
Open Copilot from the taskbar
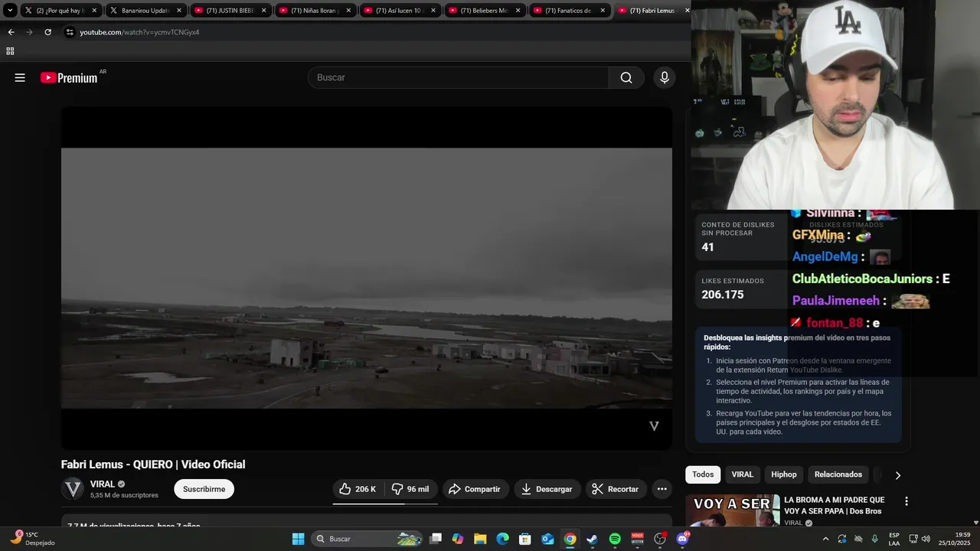[458, 539]
